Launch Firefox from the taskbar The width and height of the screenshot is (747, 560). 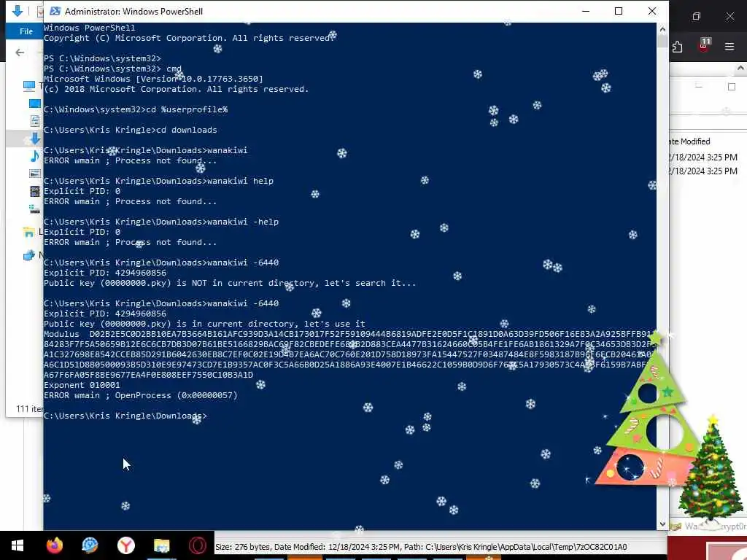[54, 545]
